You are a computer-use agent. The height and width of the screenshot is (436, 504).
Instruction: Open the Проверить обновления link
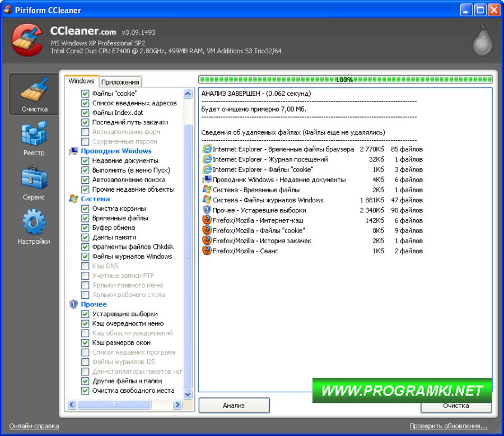[448, 426]
